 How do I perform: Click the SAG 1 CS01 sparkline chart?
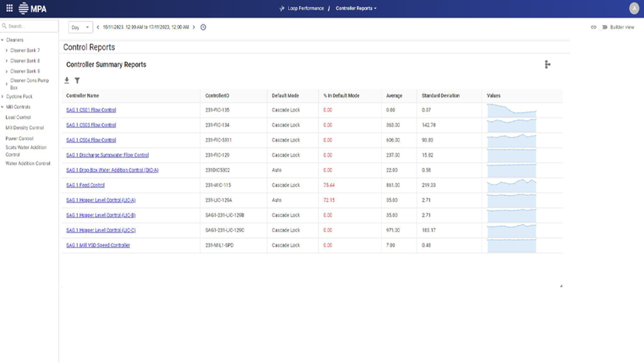[512, 110]
